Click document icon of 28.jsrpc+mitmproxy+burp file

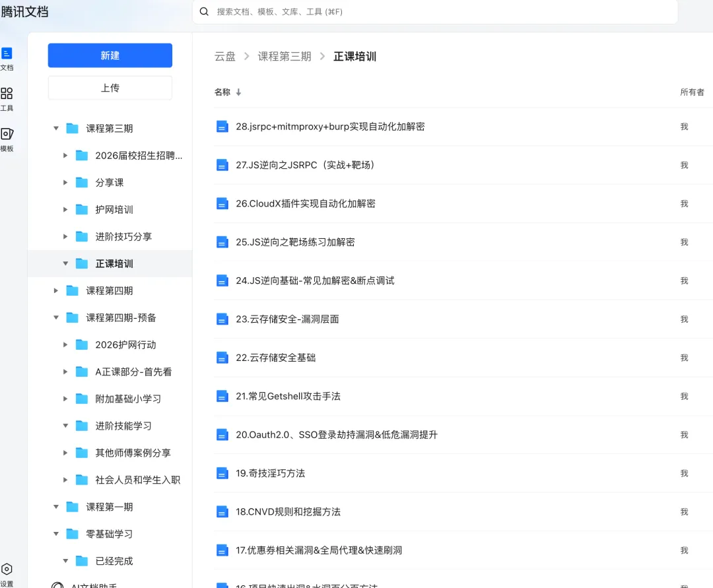click(x=222, y=126)
